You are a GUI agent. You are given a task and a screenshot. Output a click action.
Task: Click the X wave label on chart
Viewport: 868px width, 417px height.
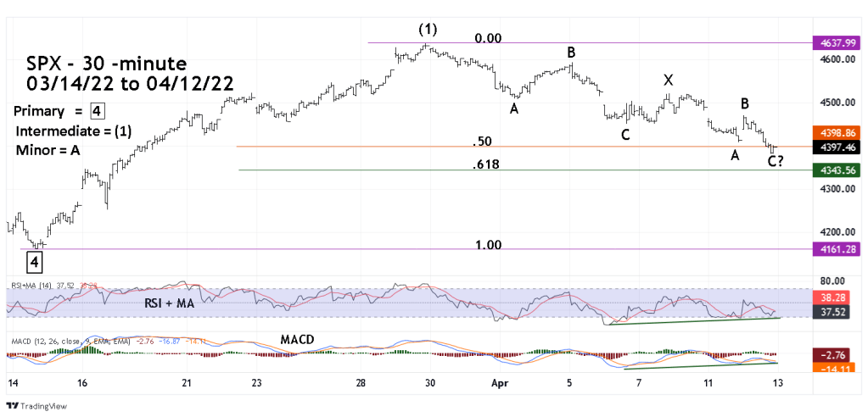click(668, 80)
